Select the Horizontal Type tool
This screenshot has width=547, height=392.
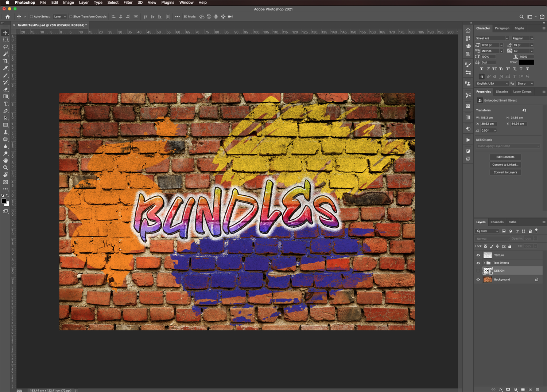click(x=5, y=103)
